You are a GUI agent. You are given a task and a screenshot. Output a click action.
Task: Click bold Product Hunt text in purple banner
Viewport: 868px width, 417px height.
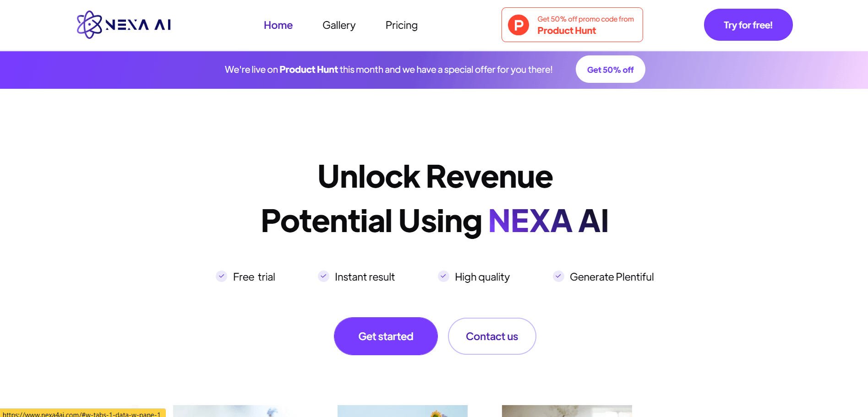(309, 70)
